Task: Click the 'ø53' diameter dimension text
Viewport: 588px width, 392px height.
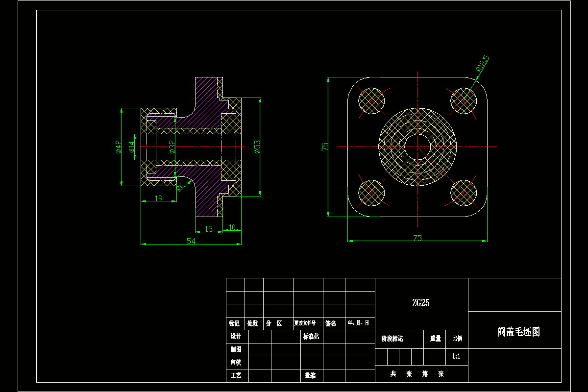Action: [x=257, y=147]
